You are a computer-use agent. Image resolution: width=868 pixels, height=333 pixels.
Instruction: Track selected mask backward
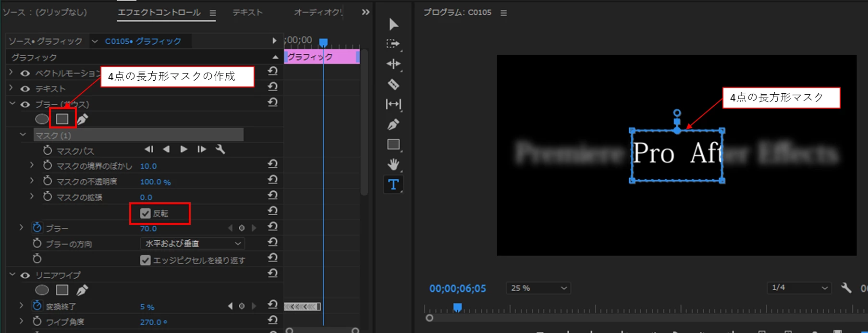pyautogui.click(x=166, y=149)
